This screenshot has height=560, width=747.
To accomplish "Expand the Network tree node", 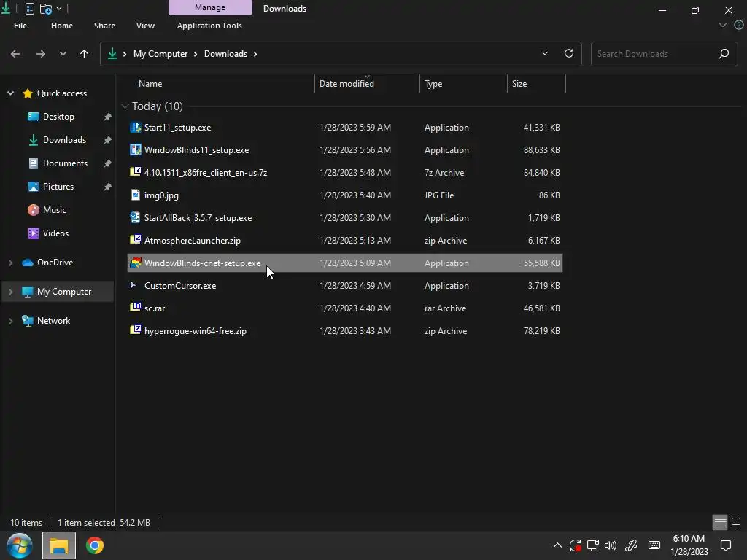I will point(10,321).
